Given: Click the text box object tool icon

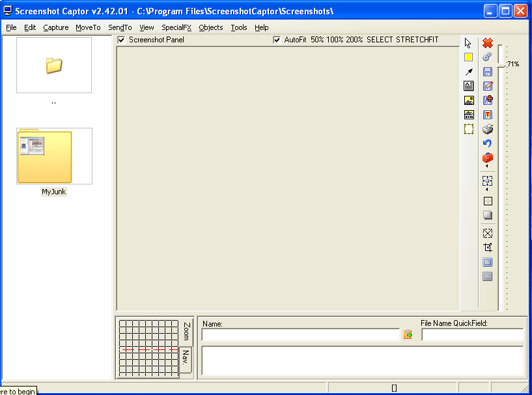Looking at the screenshot, I should coord(468,86).
